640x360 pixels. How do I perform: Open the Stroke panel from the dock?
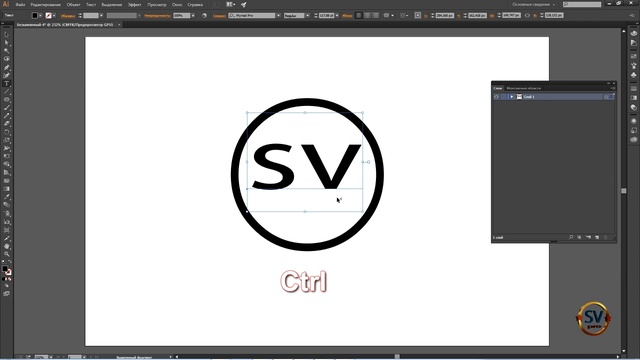(x=633, y=89)
